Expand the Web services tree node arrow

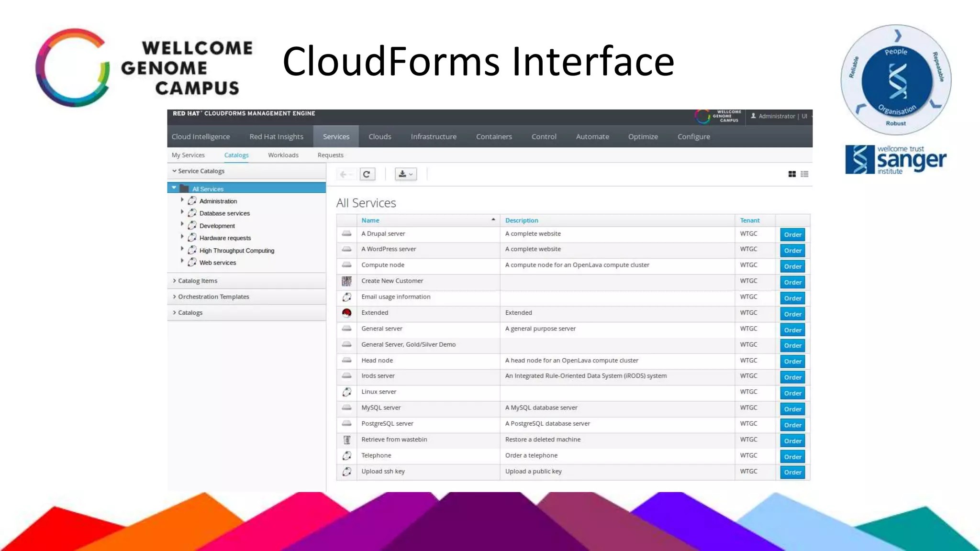[182, 261]
